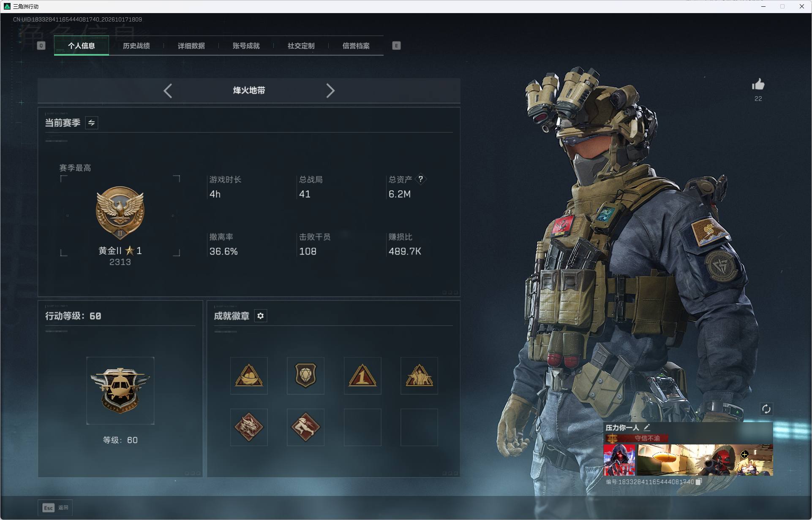812x520 pixels.
Task: Copy the player ID number icon
Action: coord(699,482)
